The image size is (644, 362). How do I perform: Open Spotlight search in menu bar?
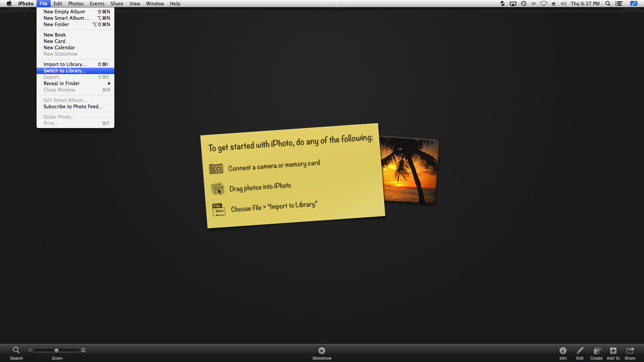pos(607,4)
